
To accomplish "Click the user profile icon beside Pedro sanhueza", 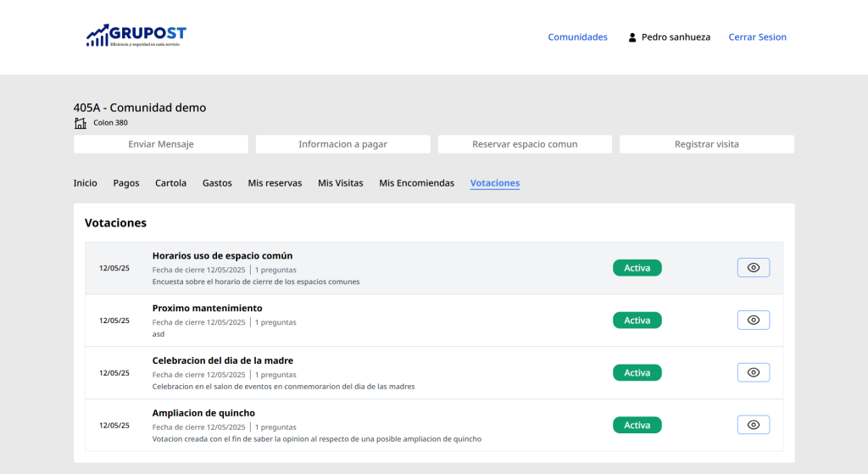I will (x=632, y=37).
